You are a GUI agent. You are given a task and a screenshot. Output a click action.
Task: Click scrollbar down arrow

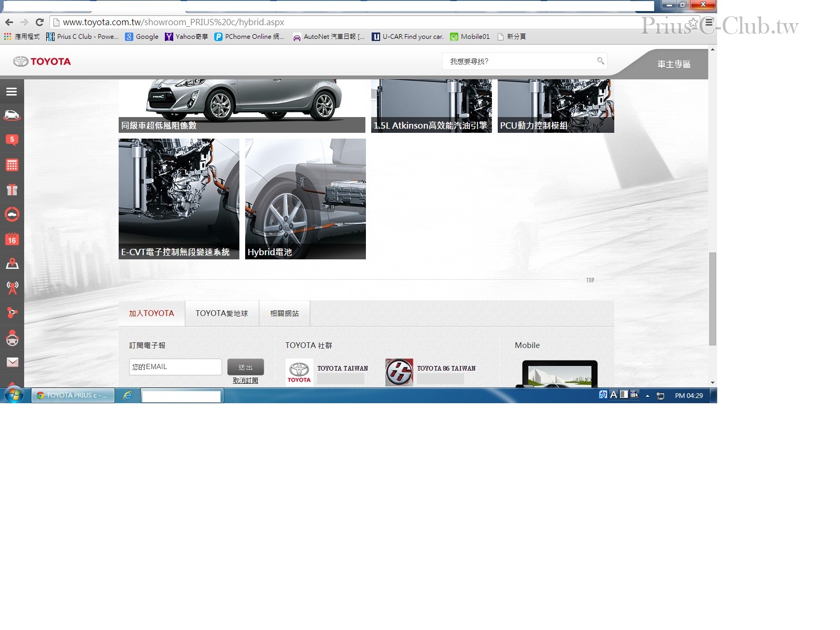pyautogui.click(x=712, y=383)
